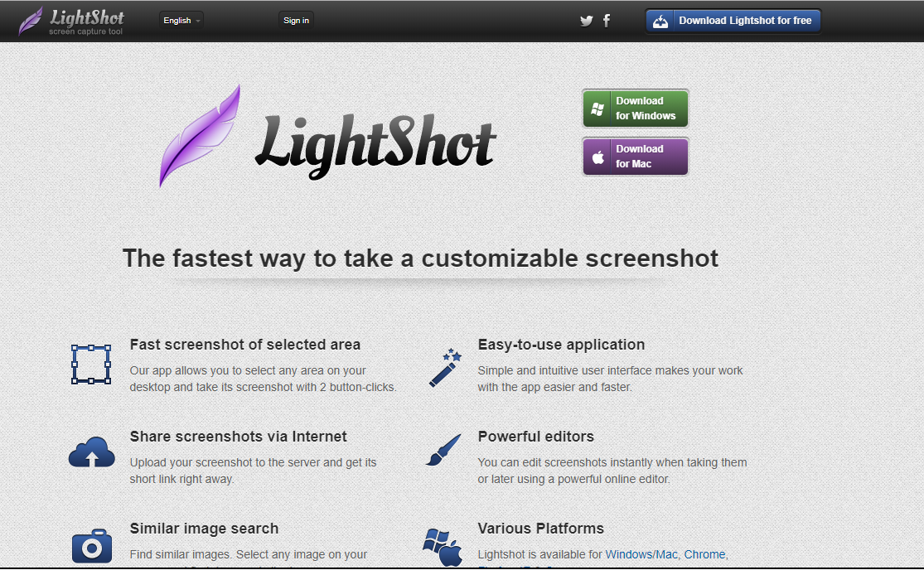The height and width of the screenshot is (570, 924).
Task: Click the large purple feather logo
Action: (x=200, y=136)
